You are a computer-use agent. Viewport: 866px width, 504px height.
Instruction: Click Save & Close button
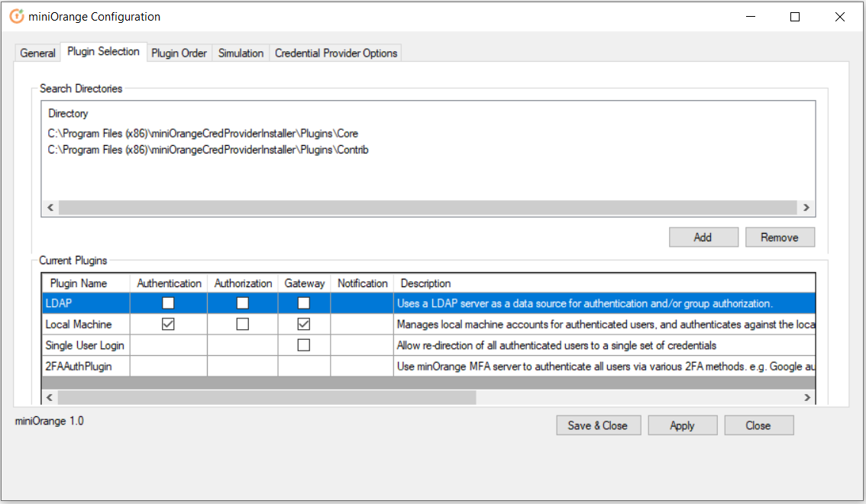pyautogui.click(x=598, y=425)
